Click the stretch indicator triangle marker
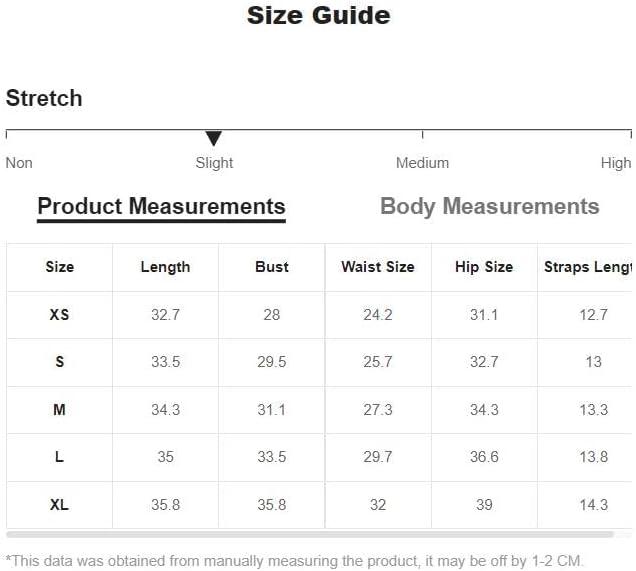The height and width of the screenshot is (571, 636). 213,138
